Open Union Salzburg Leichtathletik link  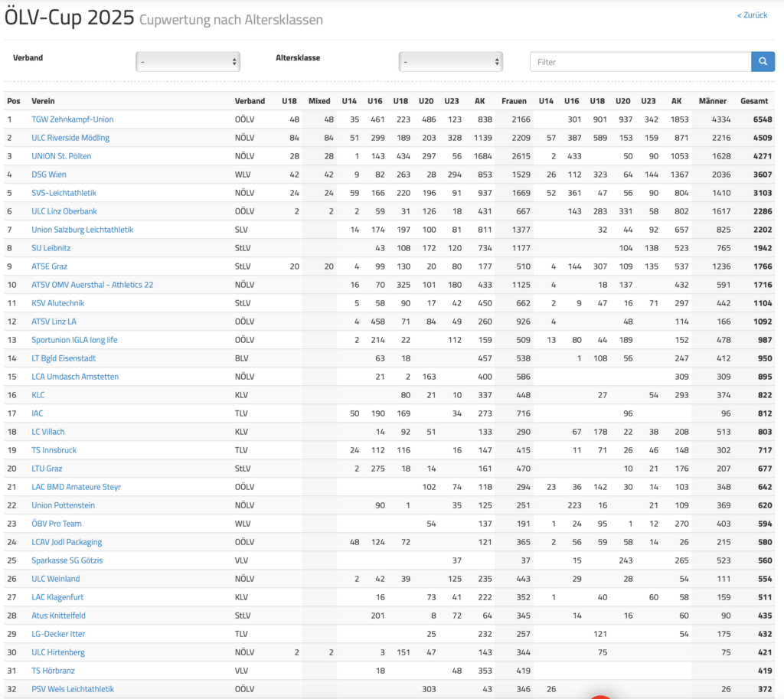tap(82, 230)
